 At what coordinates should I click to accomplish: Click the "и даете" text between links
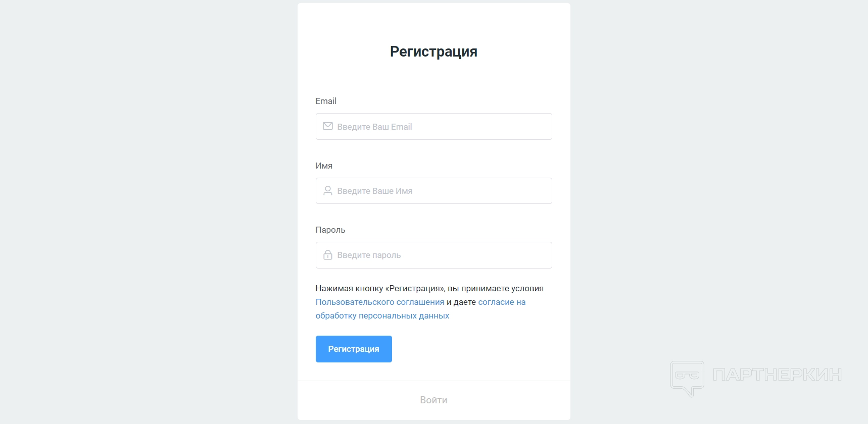click(461, 302)
